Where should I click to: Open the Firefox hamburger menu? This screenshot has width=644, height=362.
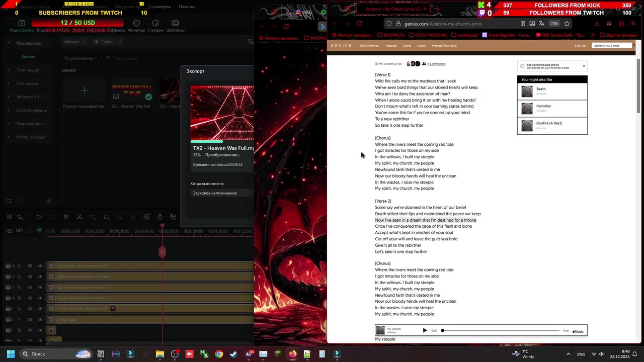(x=634, y=24)
